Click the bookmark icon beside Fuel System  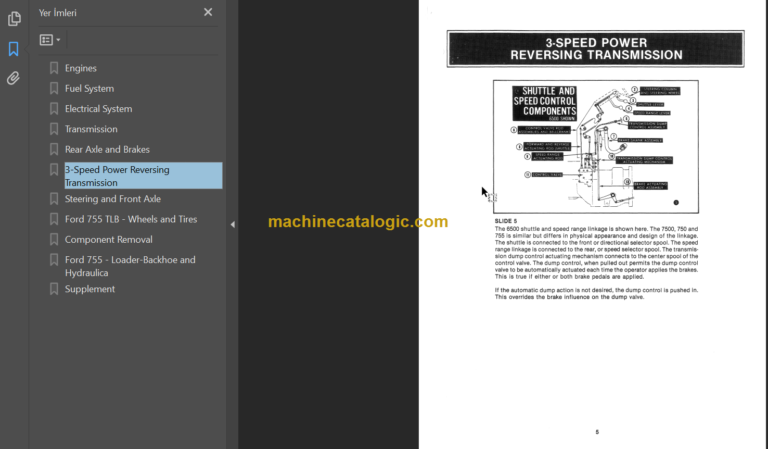click(54, 88)
